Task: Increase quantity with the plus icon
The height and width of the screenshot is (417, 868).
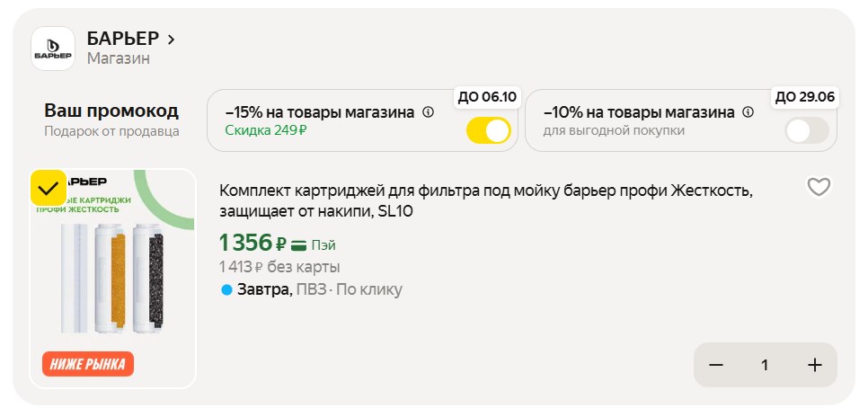Action: (x=814, y=365)
